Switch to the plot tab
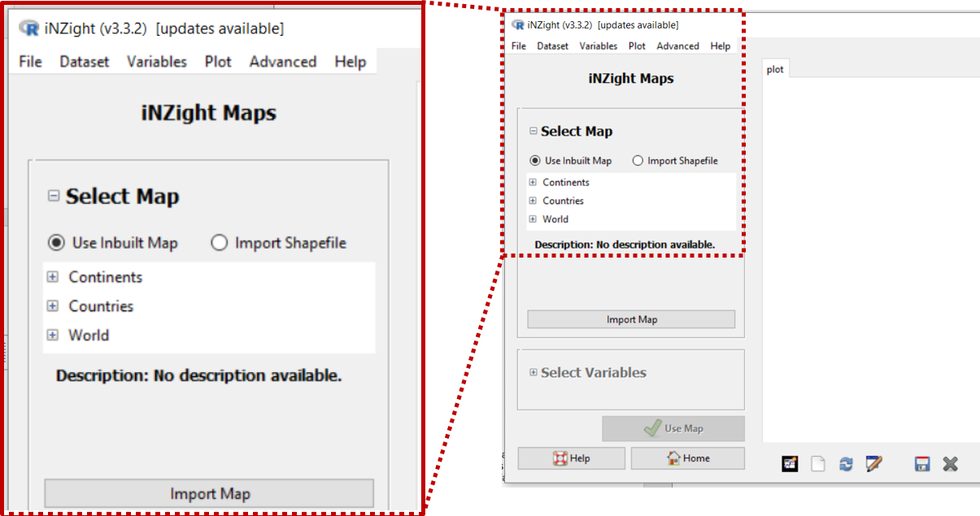The image size is (980, 516). click(775, 69)
